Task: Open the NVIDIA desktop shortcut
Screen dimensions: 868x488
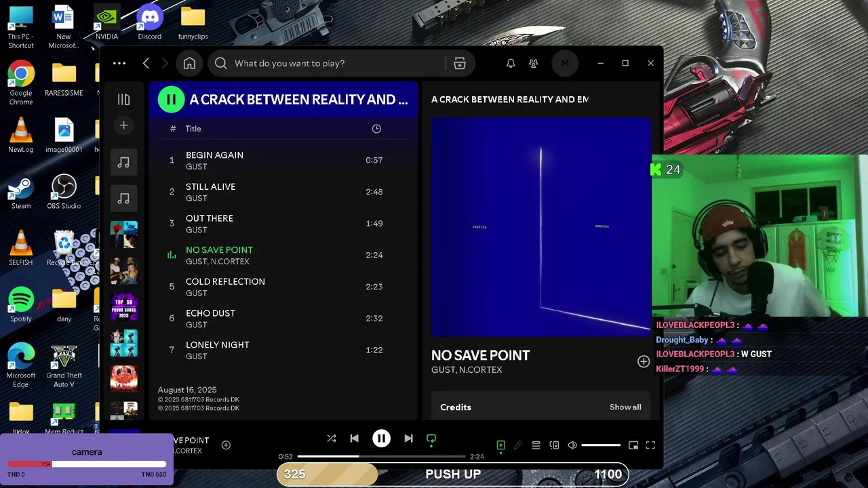Action: pyautogui.click(x=106, y=22)
